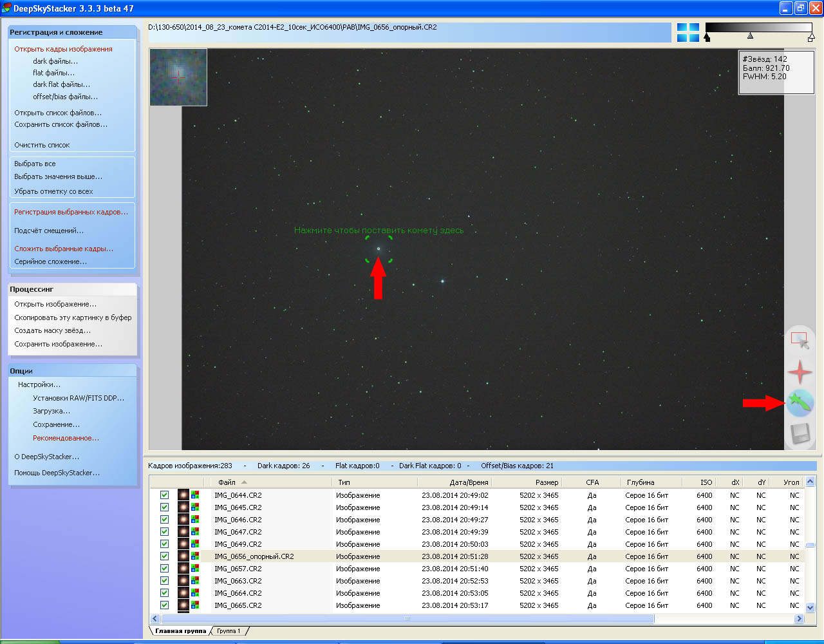
Task: Click Сложить выбранные кадры link
Action: coord(64,249)
